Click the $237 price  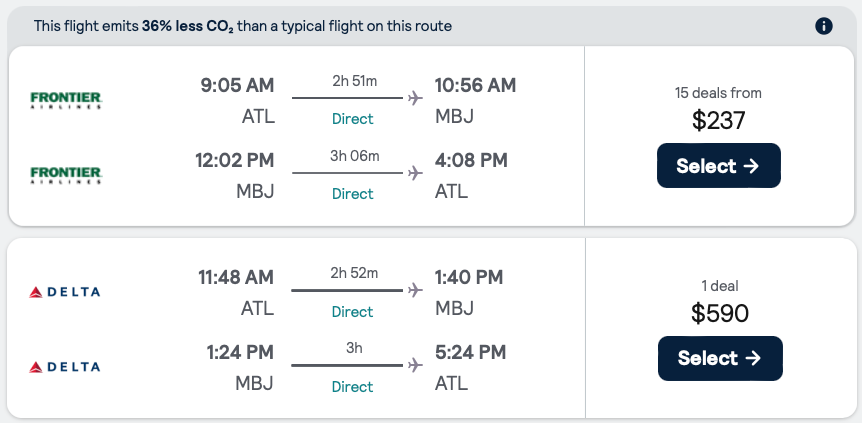[x=719, y=121]
